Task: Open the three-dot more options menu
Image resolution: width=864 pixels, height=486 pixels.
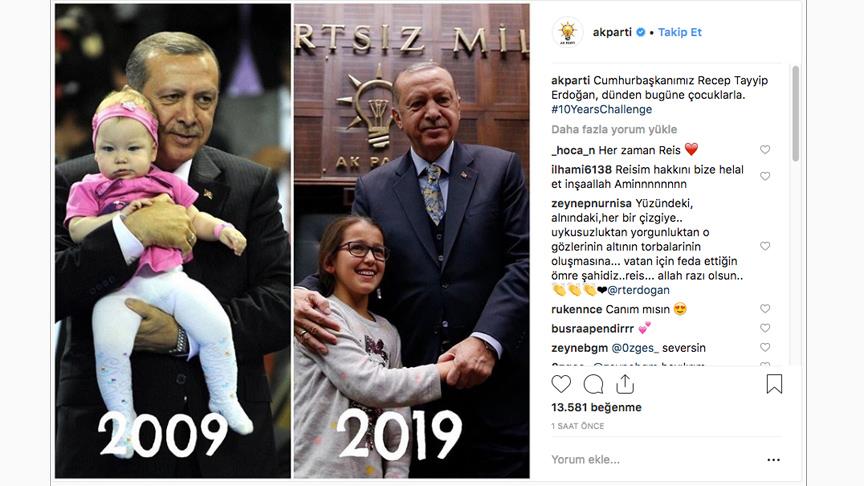Action: 774,460
